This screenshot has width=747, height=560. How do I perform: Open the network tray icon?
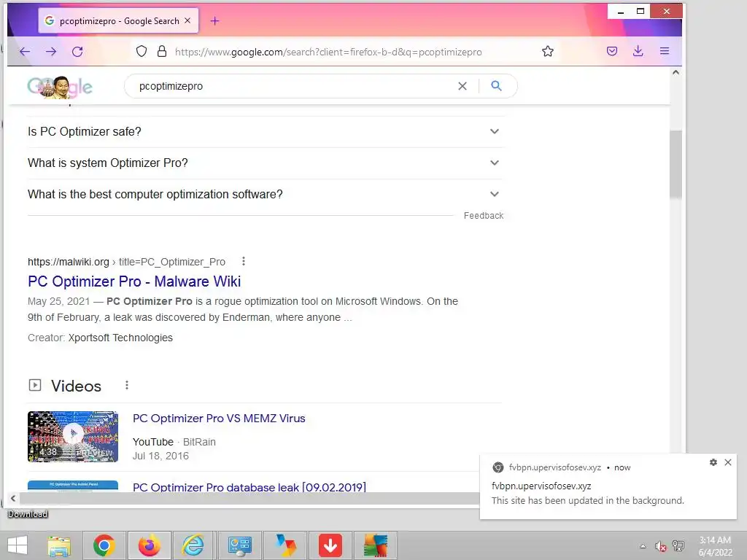pyautogui.click(x=678, y=546)
